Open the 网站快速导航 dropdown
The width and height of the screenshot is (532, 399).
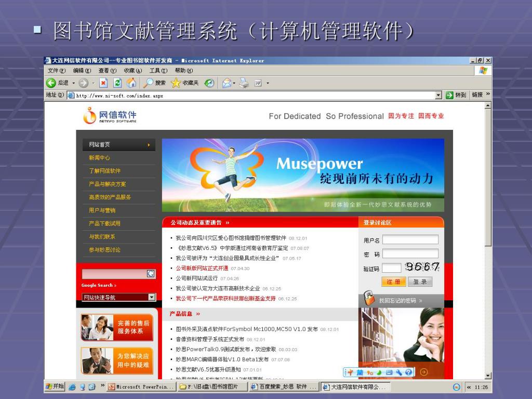[x=152, y=297]
